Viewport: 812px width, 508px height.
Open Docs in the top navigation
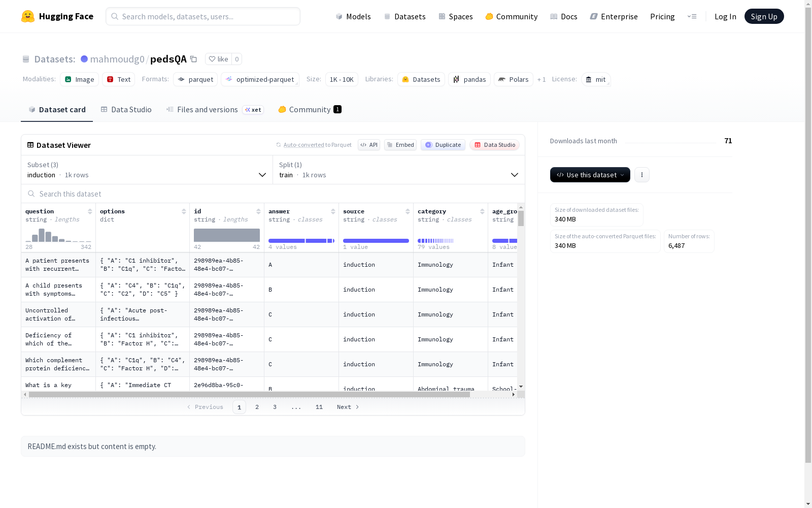click(x=564, y=16)
